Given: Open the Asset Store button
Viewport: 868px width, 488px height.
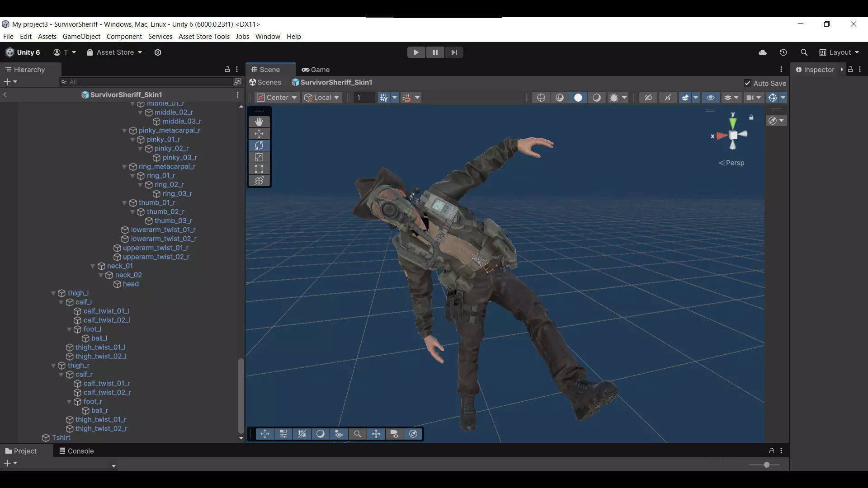Looking at the screenshot, I should pyautogui.click(x=114, y=52).
